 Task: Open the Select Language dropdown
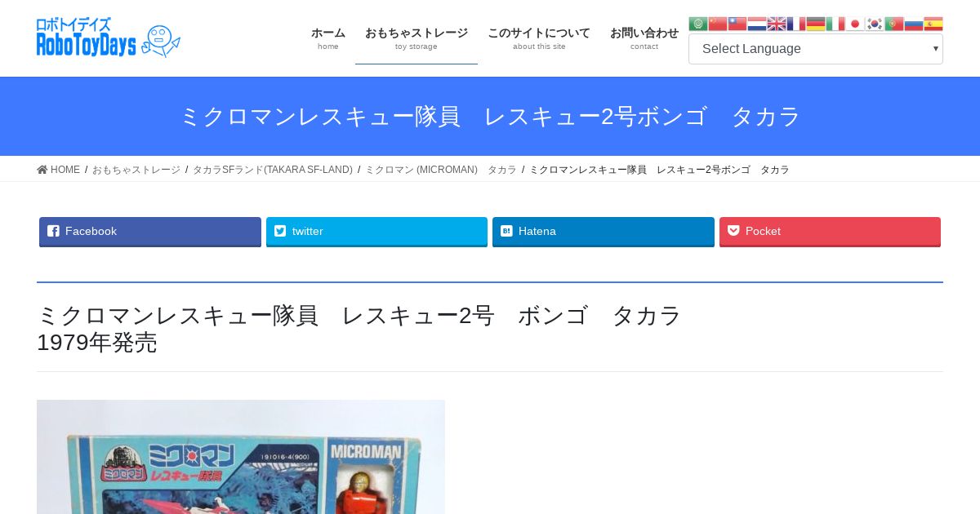pyautogui.click(x=816, y=49)
